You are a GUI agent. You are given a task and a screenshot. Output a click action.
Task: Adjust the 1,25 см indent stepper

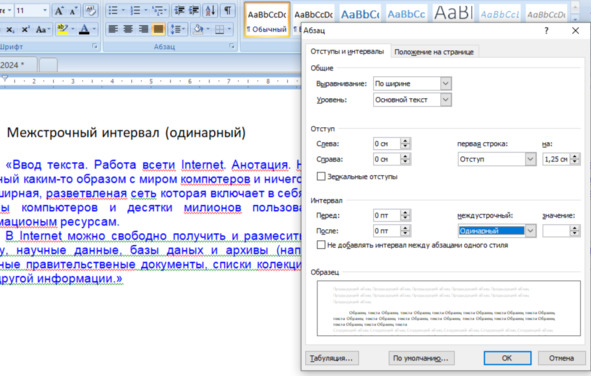[x=575, y=159]
